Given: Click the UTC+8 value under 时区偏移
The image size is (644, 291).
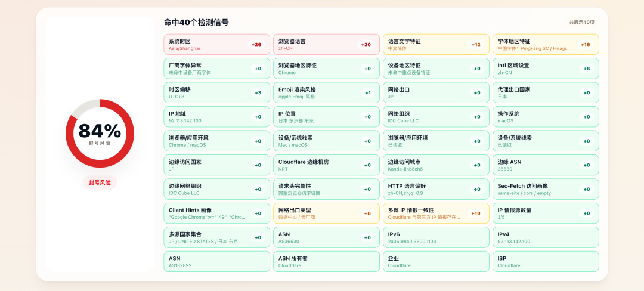Looking at the screenshot, I should click(177, 97).
